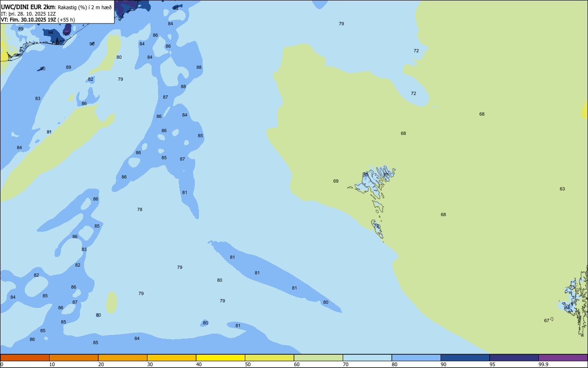Image resolution: width=588 pixels, height=368 pixels.
Task: Click the legend label '50'
Action: tap(248, 364)
